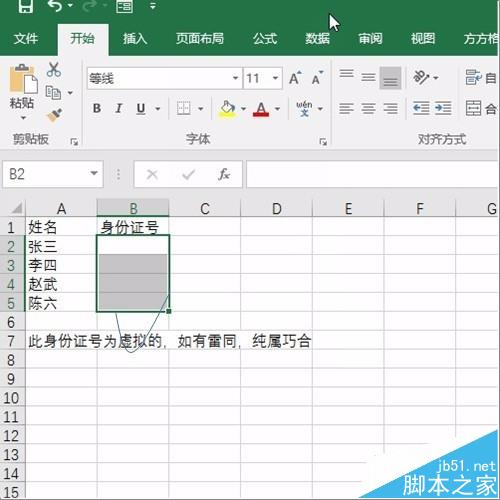Viewport: 500px width, 500px height.
Task: Click the Increase Indent icon
Action: (x=443, y=108)
